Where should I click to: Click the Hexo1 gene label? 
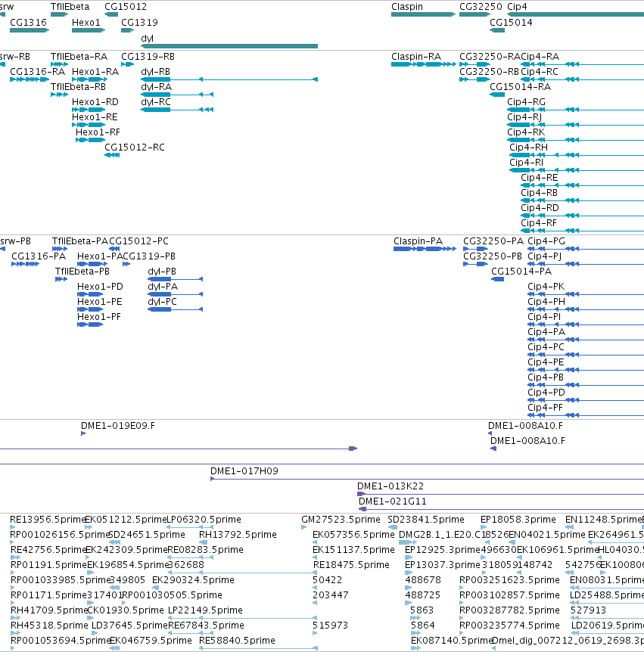[86, 23]
